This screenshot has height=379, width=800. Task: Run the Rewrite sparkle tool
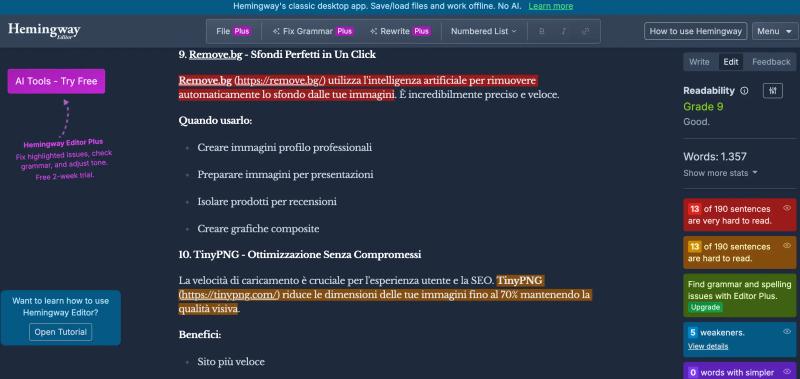click(401, 31)
